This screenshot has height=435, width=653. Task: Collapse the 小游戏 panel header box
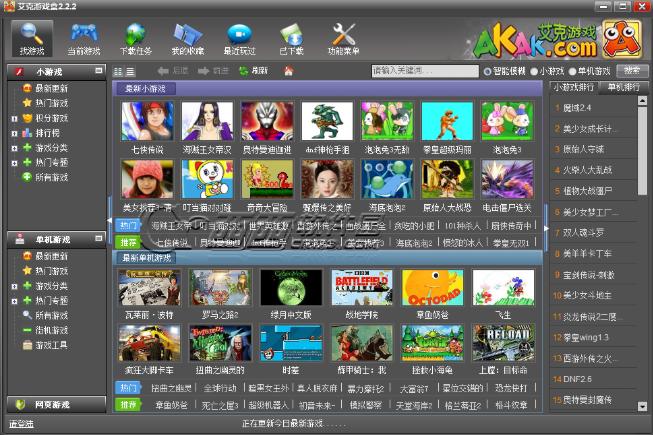click(x=99, y=71)
